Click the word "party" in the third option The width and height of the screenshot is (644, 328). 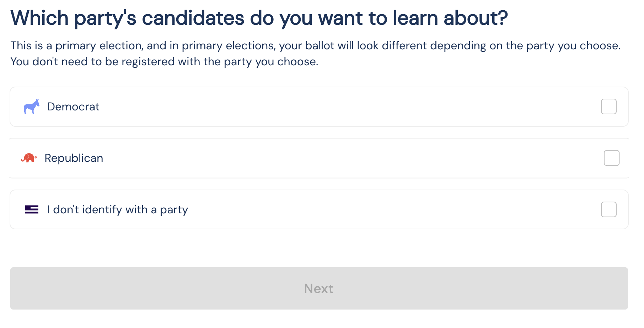click(x=174, y=210)
